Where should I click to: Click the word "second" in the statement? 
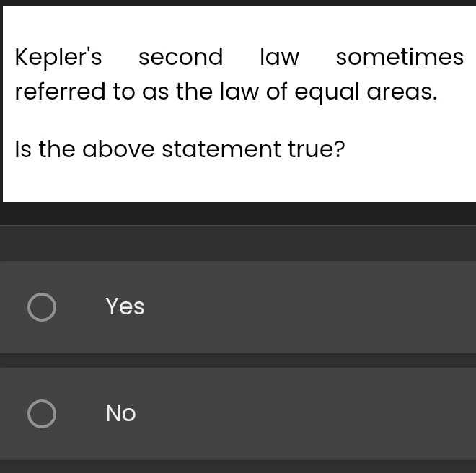[x=180, y=57]
